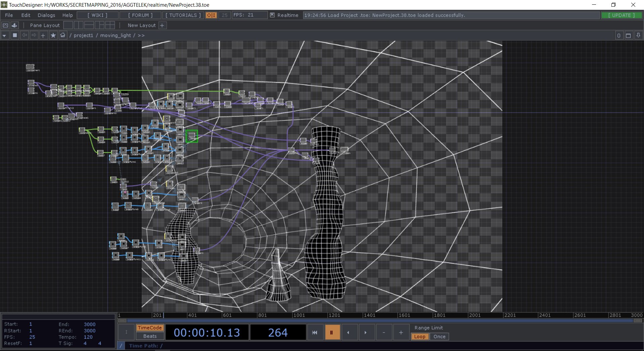Open the palette browser icon
This screenshot has width=644, height=351.
[14, 25]
